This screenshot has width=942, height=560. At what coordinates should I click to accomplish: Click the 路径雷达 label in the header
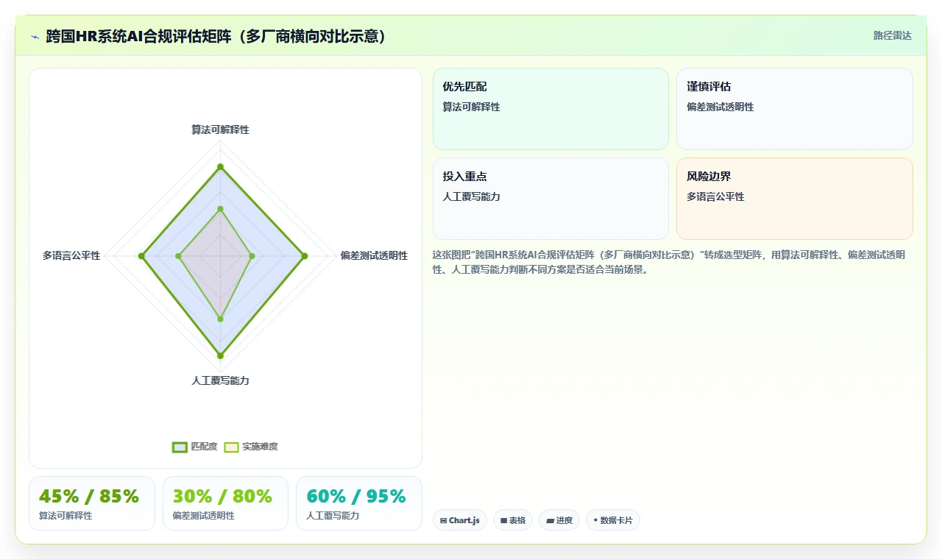click(892, 35)
